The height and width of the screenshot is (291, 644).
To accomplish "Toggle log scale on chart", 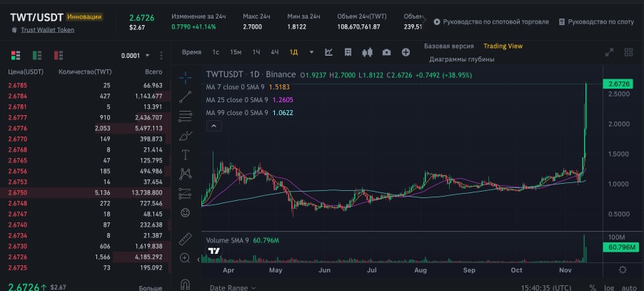I will coord(610,287).
